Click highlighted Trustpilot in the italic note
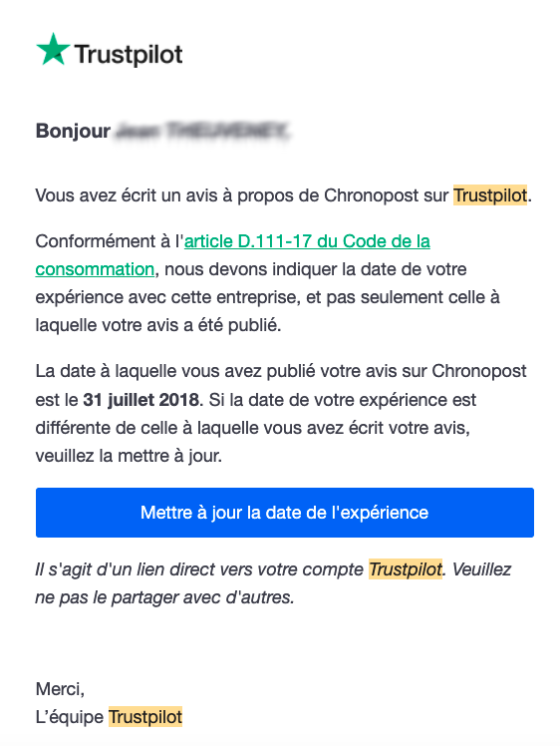The height and width of the screenshot is (746, 560). (x=406, y=569)
